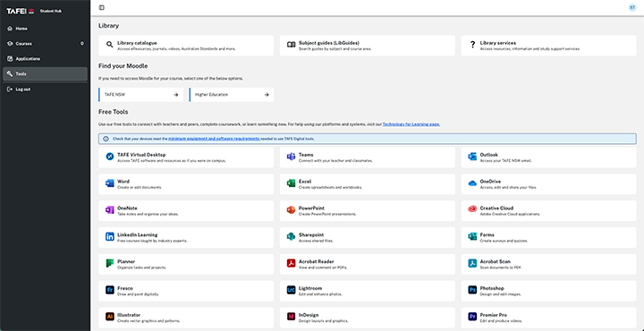This screenshot has height=331, width=644.
Task: Click Log out in the sidebar
Action: (46, 89)
